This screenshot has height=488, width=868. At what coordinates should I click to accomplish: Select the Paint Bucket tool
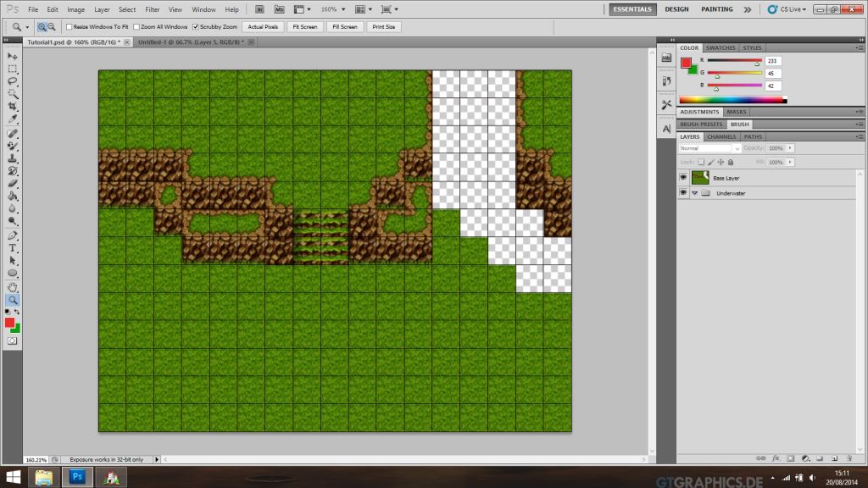coord(12,196)
